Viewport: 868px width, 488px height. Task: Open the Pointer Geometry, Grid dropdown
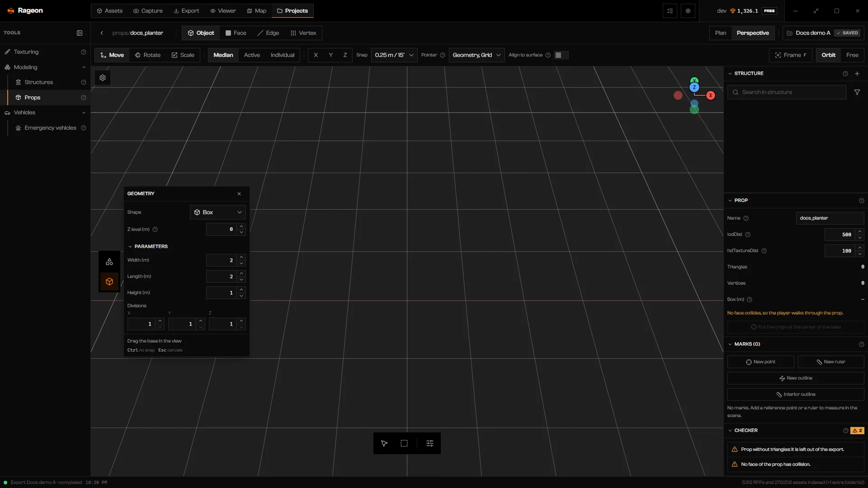476,55
